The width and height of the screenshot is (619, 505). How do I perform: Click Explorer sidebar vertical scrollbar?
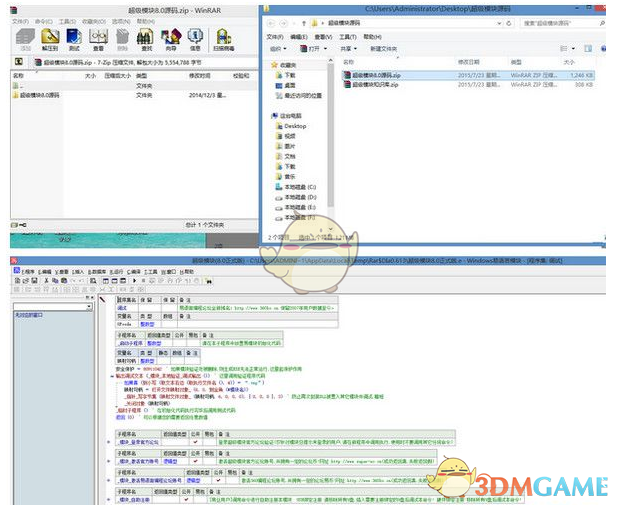pyautogui.click(x=330, y=136)
